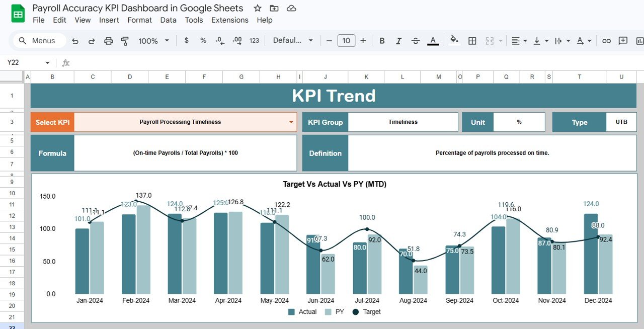Apply the paint format tool
The height and width of the screenshot is (329, 644).
(x=124, y=40)
